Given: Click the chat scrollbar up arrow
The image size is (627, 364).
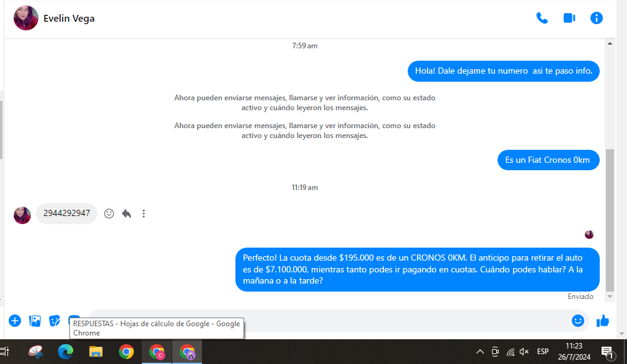Looking at the screenshot, I should click(610, 43).
